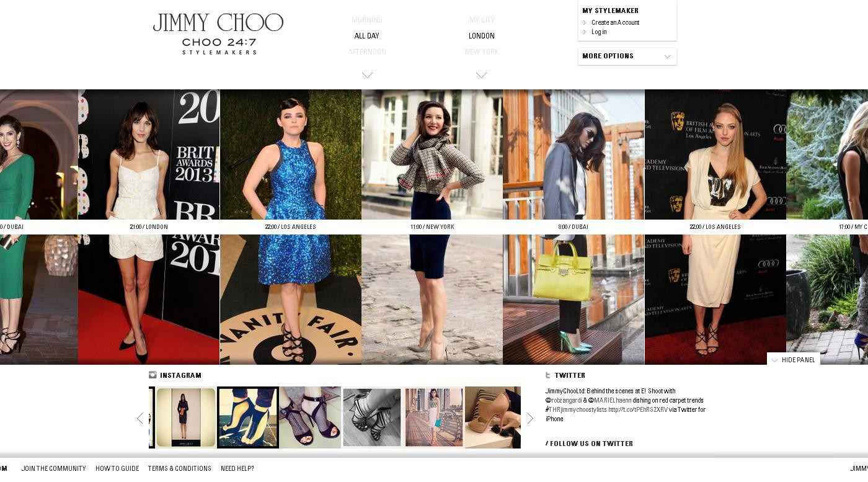
Task: Click the Jimmy Choo 24:7 Stylemakers logo
Action: tap(218, 34)
